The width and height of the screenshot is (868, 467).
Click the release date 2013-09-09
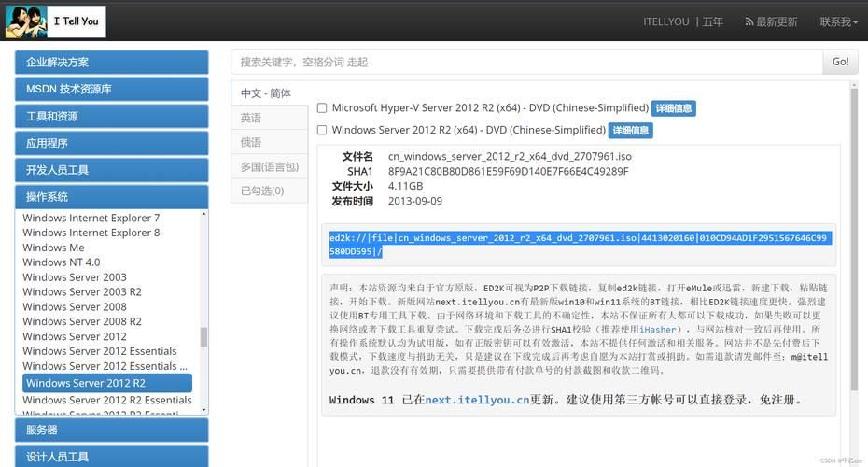415,201
